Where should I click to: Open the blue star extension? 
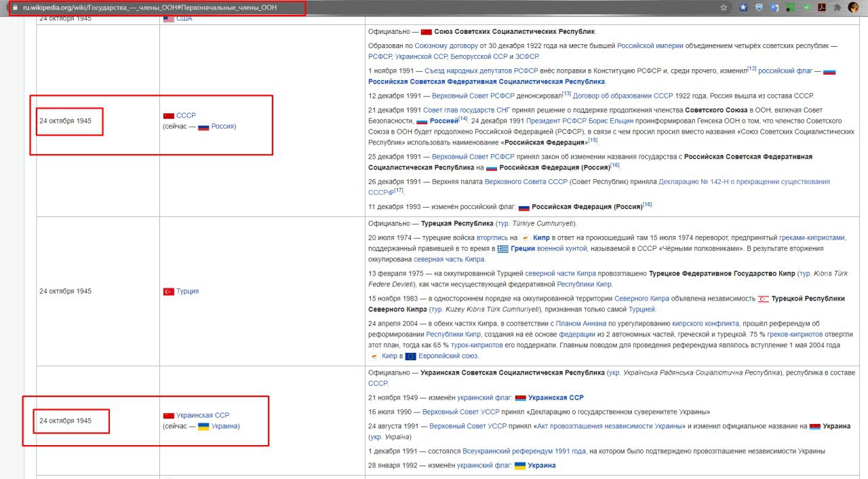(x=743, y=7)
